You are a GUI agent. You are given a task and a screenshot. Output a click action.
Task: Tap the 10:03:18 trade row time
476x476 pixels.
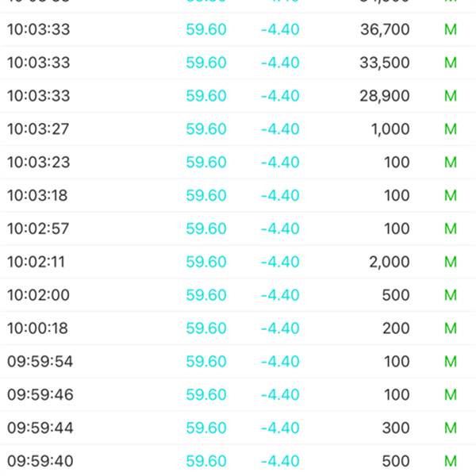click(x=37, y=195)
